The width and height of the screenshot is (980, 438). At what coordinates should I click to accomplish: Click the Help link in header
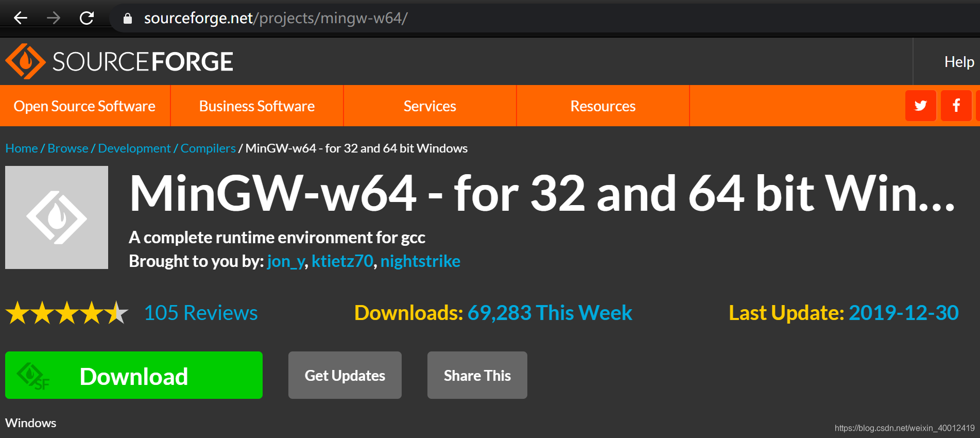pos(959,62)
